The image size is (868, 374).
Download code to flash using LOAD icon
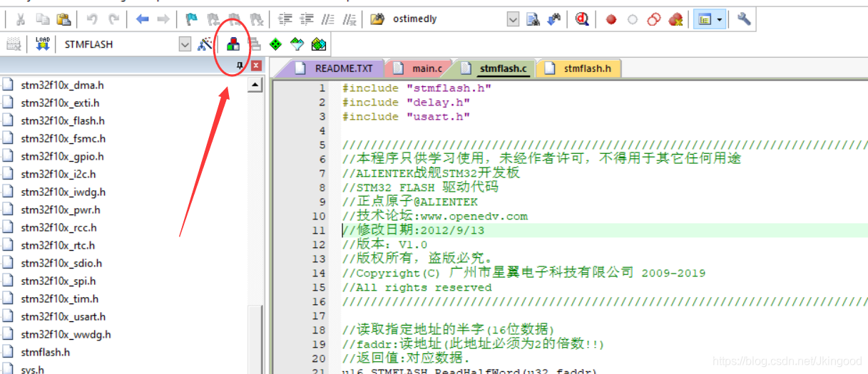[42, 44]
